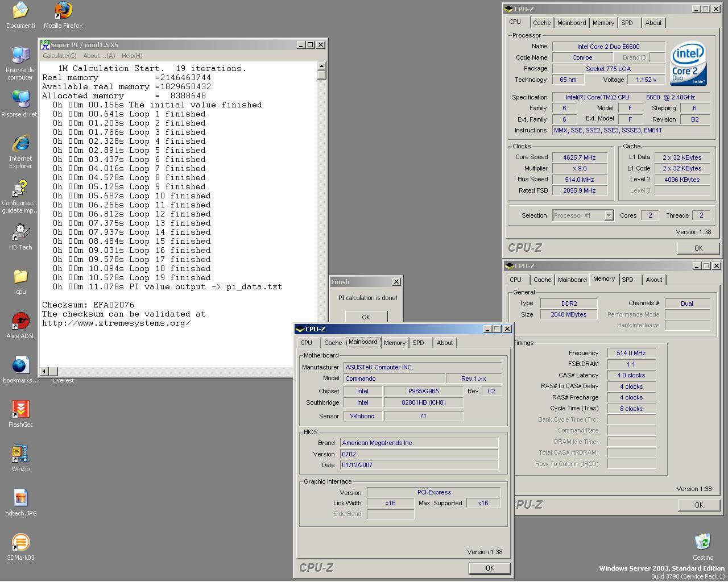Viewport: 728px width, 582px height.
Task: Open hdtach.JPG image file
Action: coord(20,502)
